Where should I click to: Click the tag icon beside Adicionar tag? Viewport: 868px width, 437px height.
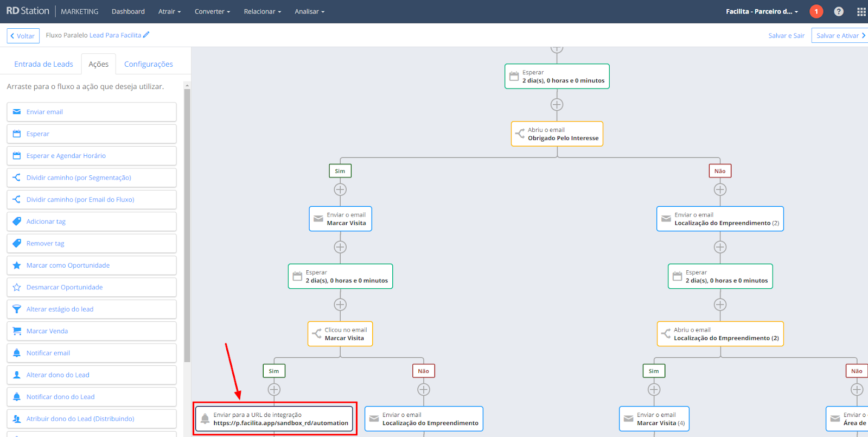(x=17, y=221)
